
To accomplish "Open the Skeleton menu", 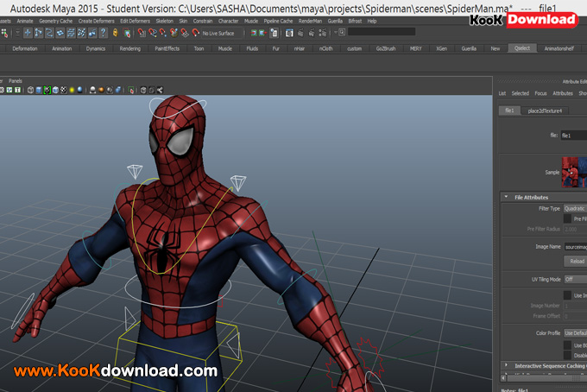I will pos(165,21).
